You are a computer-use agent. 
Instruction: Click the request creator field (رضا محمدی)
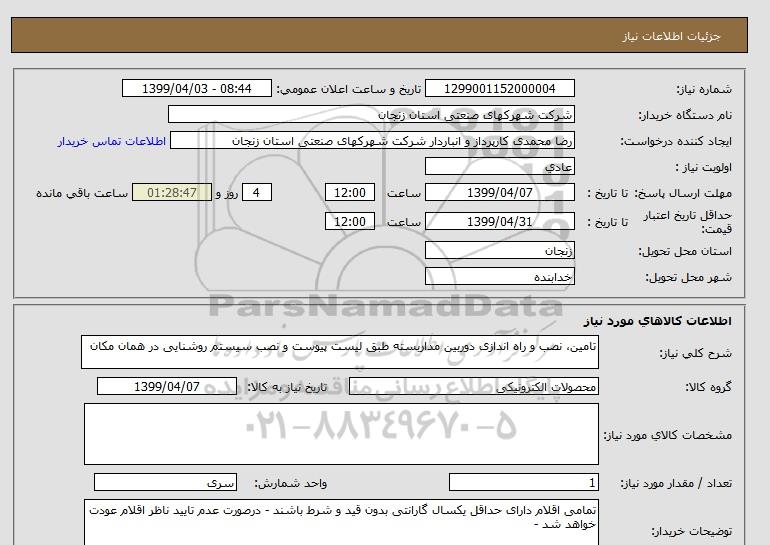tap(372, 141)
